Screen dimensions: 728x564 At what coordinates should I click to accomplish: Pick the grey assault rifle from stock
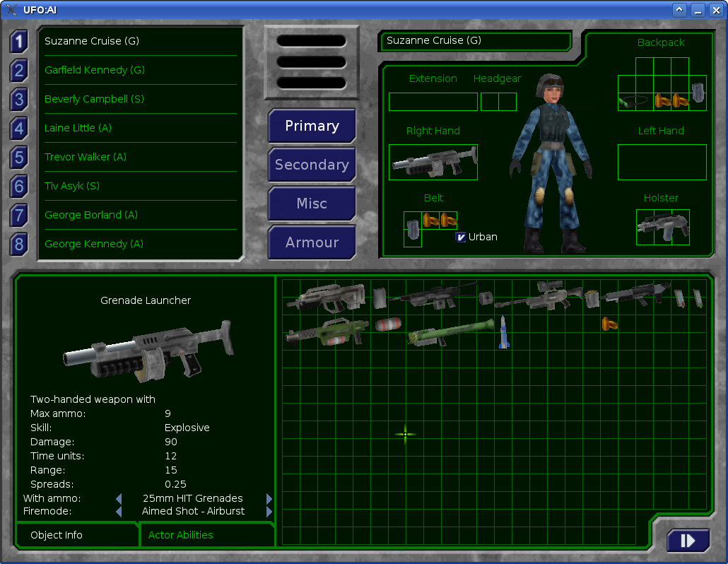click(x=327, y=297)
